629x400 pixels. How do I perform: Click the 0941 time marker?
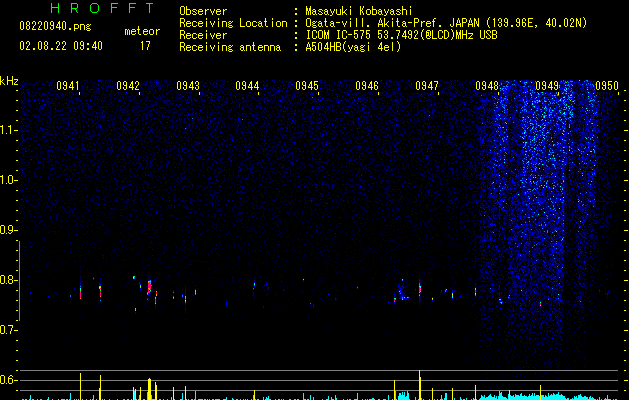pyautogui.click(x=68, y=86)
